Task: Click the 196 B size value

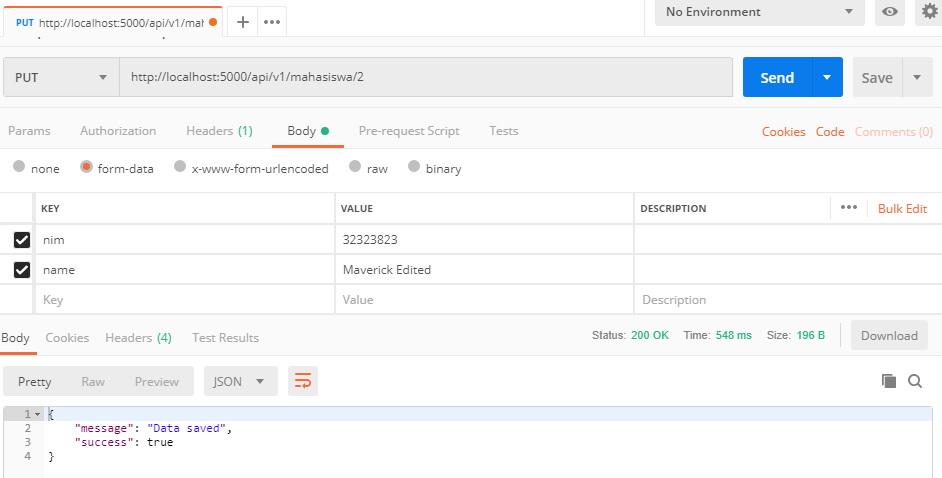Action: click(x=810, y=335)
